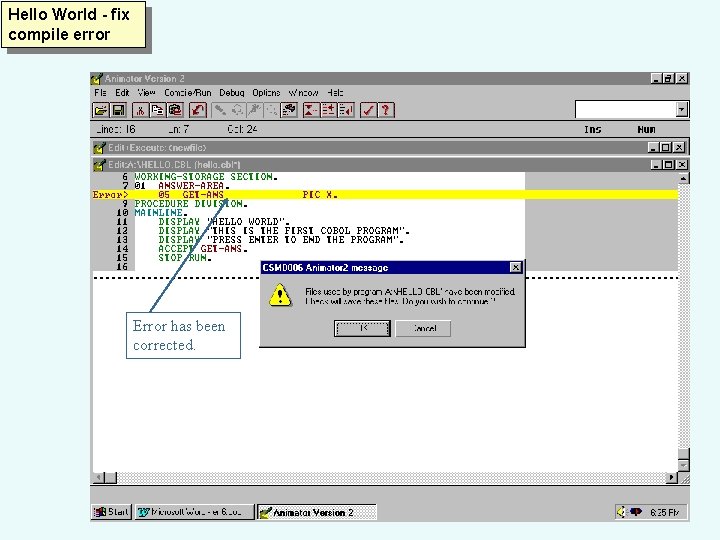This screenshot has height=540, width=720.
Task: Click the Copy toolbar icon
Action: pos(158,110)
